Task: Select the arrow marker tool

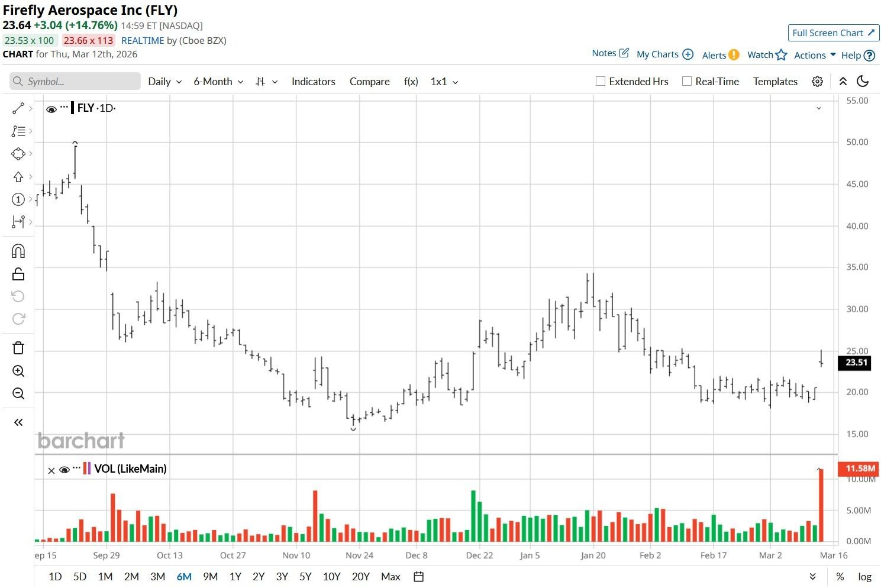Action: (x=18, y=176)
